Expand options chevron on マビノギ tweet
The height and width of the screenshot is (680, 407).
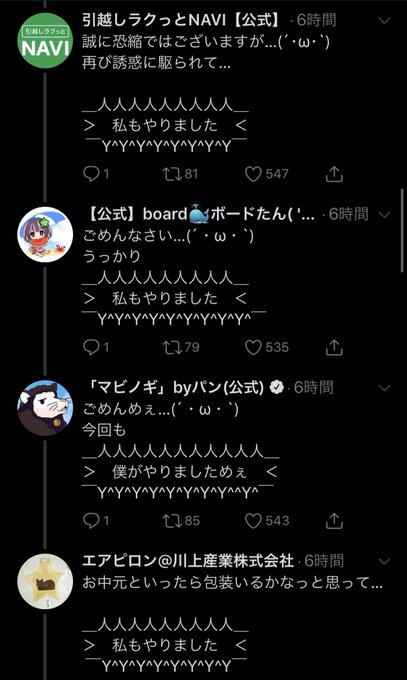(384, 388)
